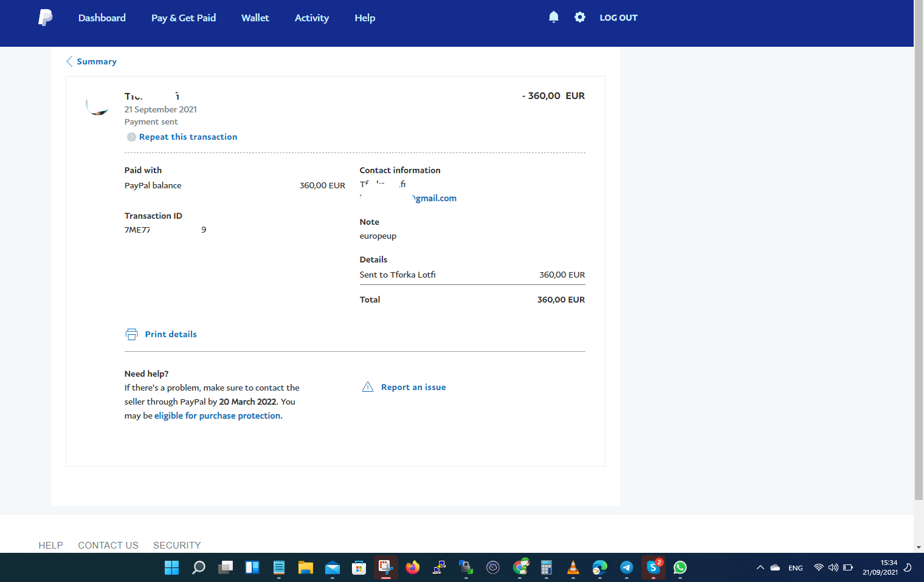This screenshot has width=924, height=582.
Task: Click the "PayPal balance" payment method
Action: tap(153, 185)
